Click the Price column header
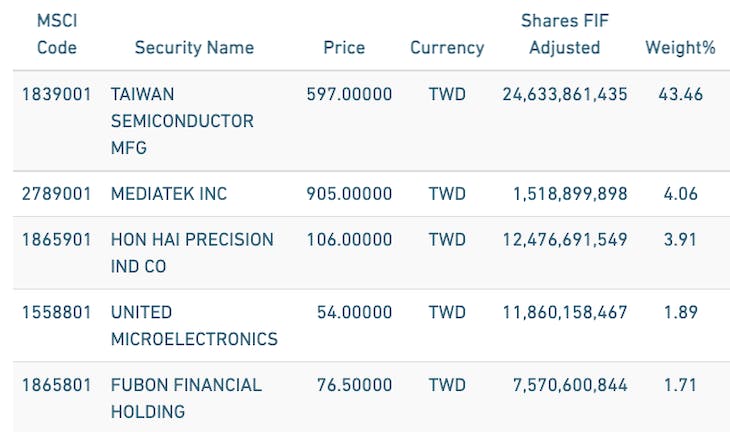The width and height of the screenshot is (730, 432). (344, 47)
